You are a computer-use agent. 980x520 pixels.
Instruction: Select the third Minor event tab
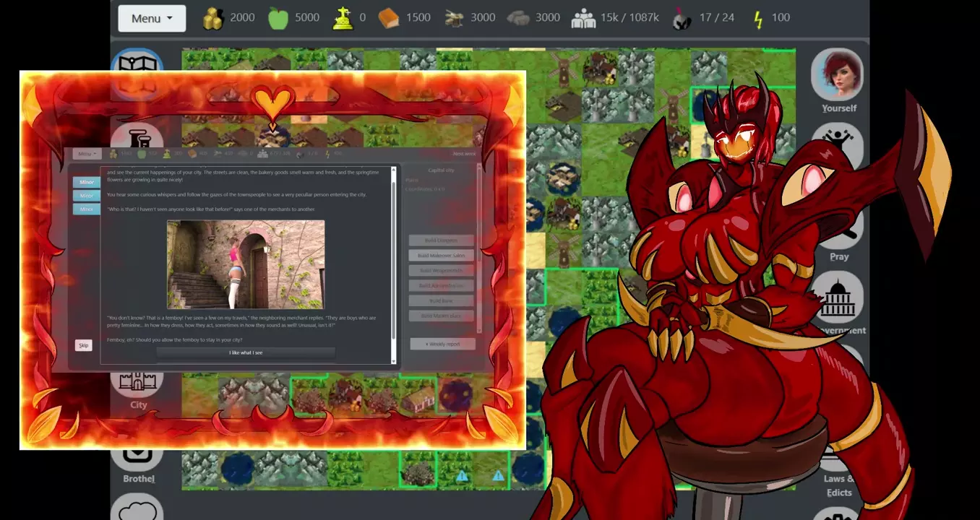click(x=87, y=209)
